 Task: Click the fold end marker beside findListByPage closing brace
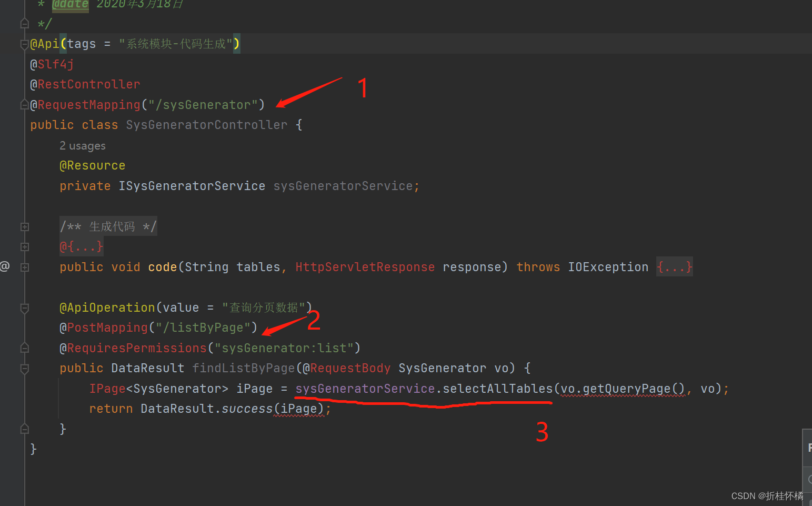tap(24, 429)
